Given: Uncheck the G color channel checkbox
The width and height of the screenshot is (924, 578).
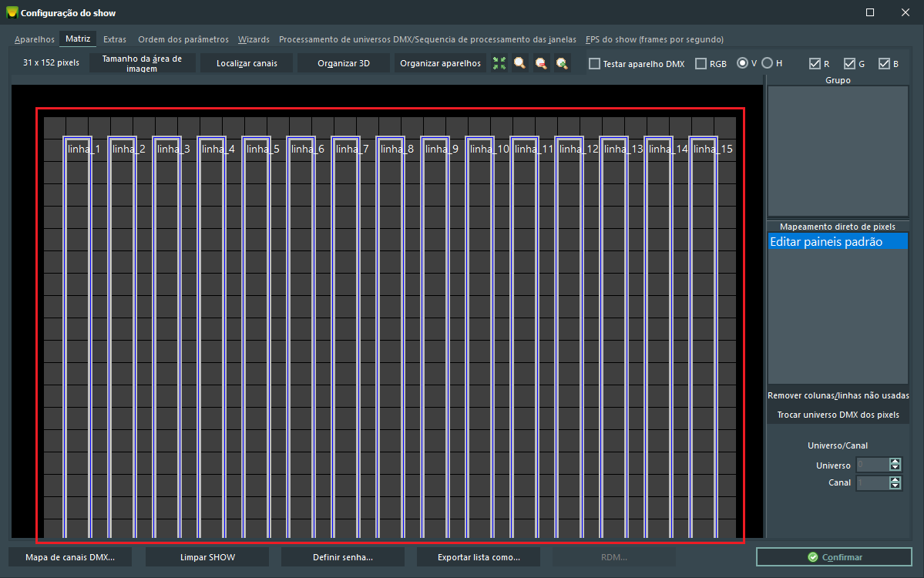Looking at the screenshot, I should (x=850, y=64).
